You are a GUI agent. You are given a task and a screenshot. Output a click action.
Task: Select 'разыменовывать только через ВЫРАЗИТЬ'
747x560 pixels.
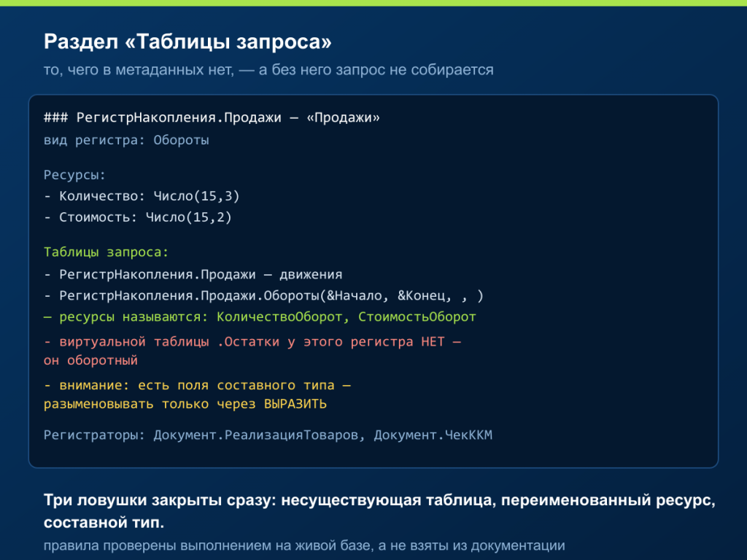(185, 404)
